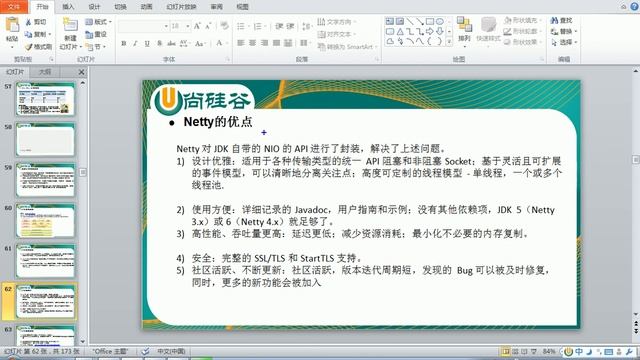
Task: Expand the shapes gallery more arrow
Action: [x=449, y=41]
